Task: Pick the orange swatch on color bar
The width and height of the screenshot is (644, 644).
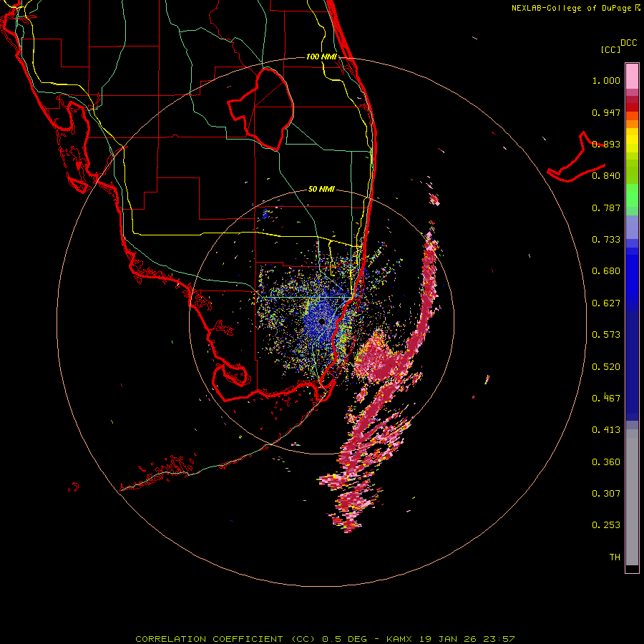Action: tap(632, 123)
